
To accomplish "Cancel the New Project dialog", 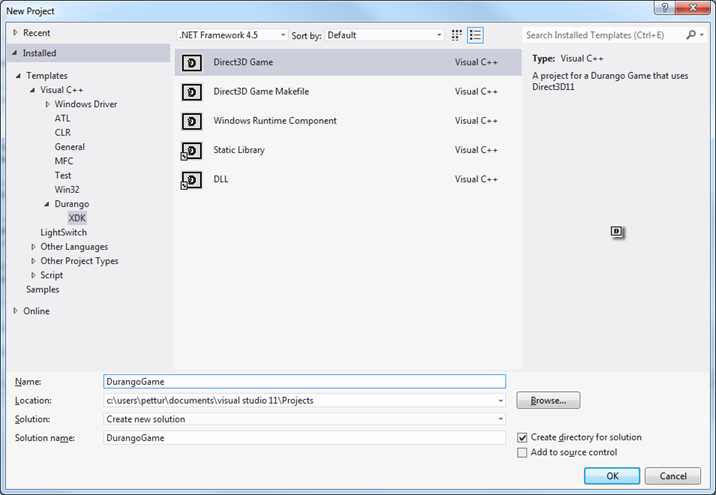I will pyautogui.click(x=673, y=476).
